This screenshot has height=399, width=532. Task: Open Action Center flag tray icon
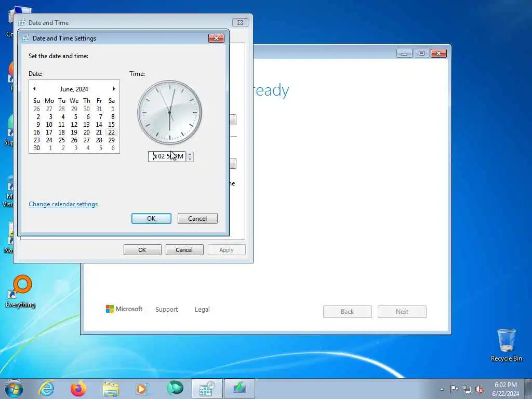[x=454, y=389]
